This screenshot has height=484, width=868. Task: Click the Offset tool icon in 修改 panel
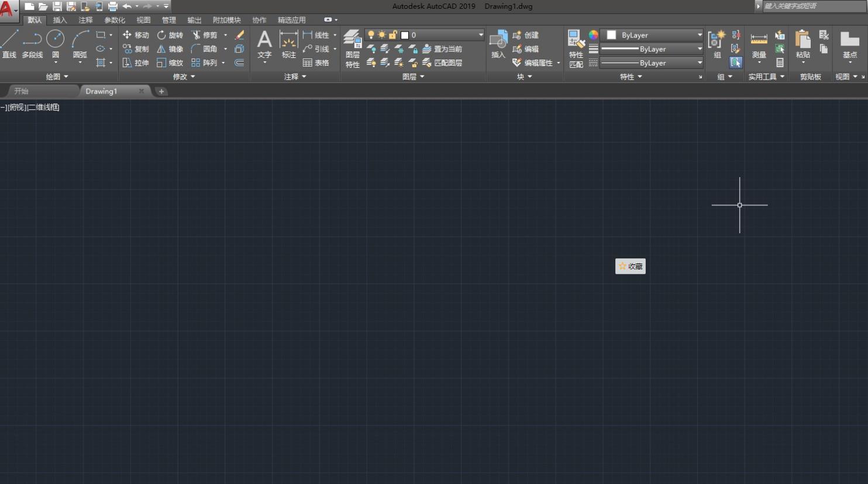point(239,63)
